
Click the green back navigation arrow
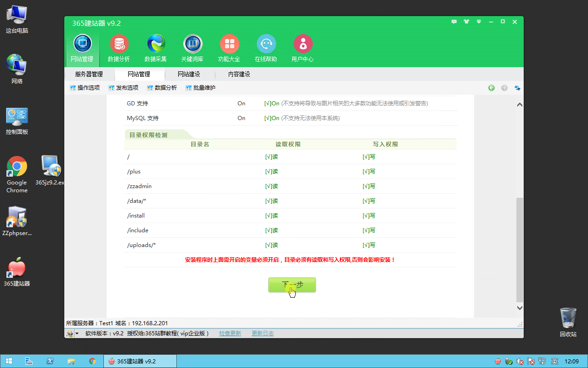492,88
